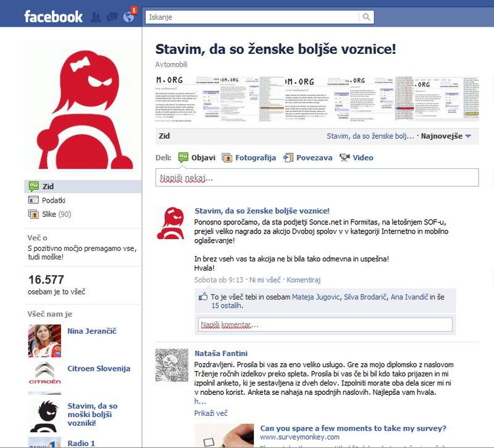Click the Povezava link icon
This screenshot has height=448, width=494.
point(288,158)
